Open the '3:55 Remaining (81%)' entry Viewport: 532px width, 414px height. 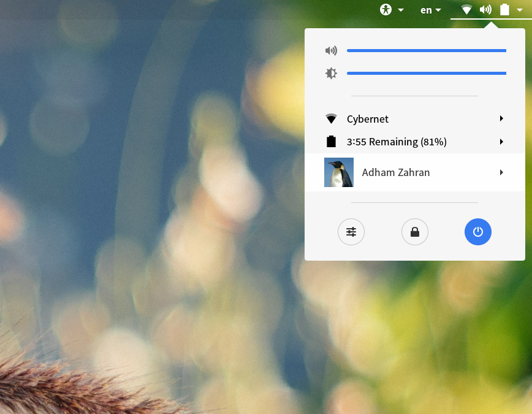(414, 142)
